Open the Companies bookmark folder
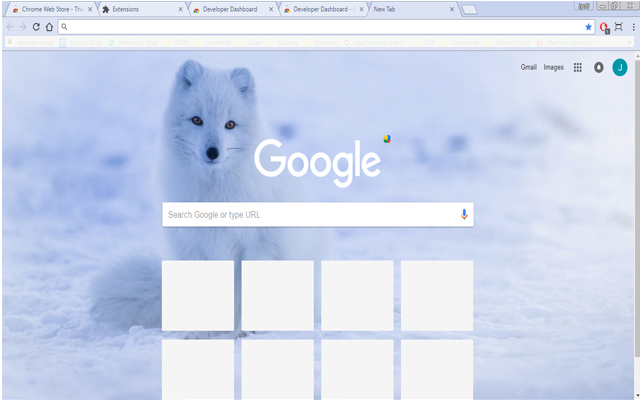640x400 pixels. tap(461, 42)
